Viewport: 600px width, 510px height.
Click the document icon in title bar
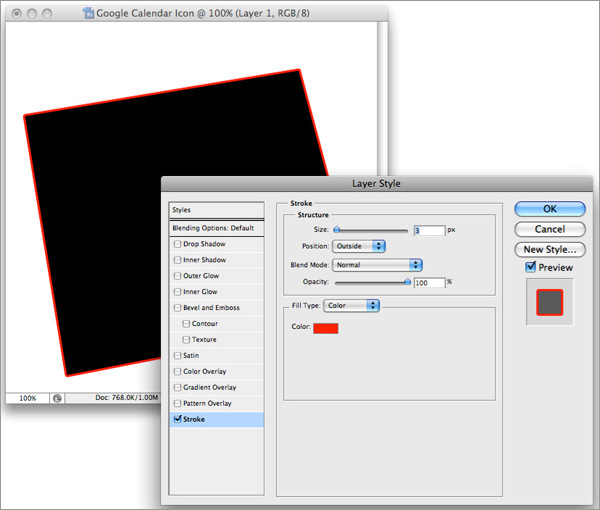click(88, 13)
